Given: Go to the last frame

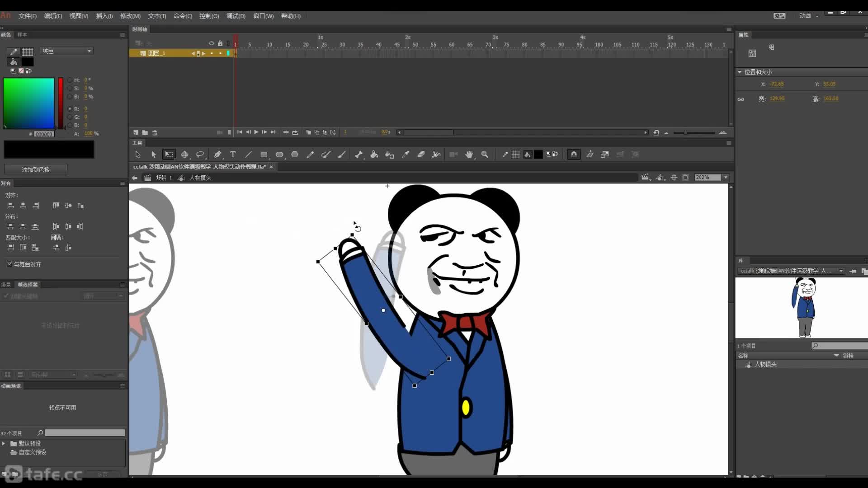Looking at the screenshot, I should pos(273,132).
